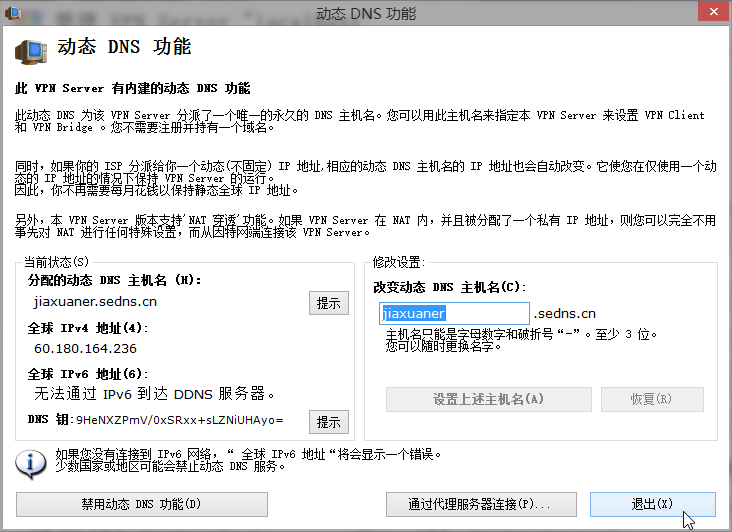Image resolution: width=732 pixels, height=532 pixels.
Task: Click the jiaxuaner hostname input field
Action: point(455,313)
